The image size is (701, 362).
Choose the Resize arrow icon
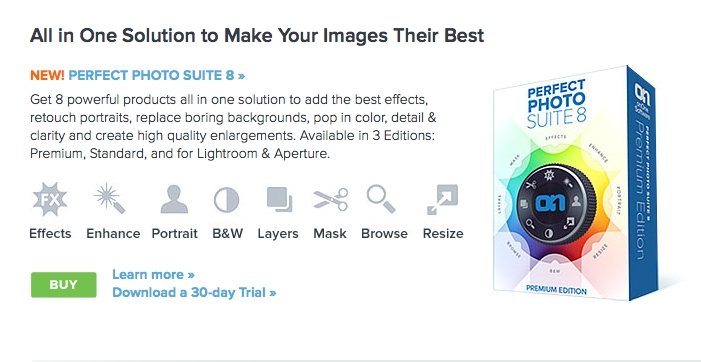[443, 200]
